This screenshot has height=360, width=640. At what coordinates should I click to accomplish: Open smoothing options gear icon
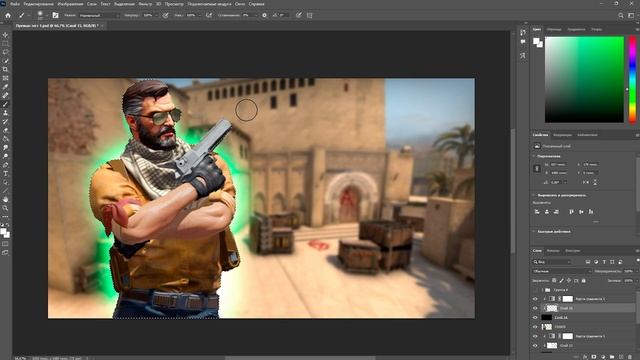click(x=264, y=15)
